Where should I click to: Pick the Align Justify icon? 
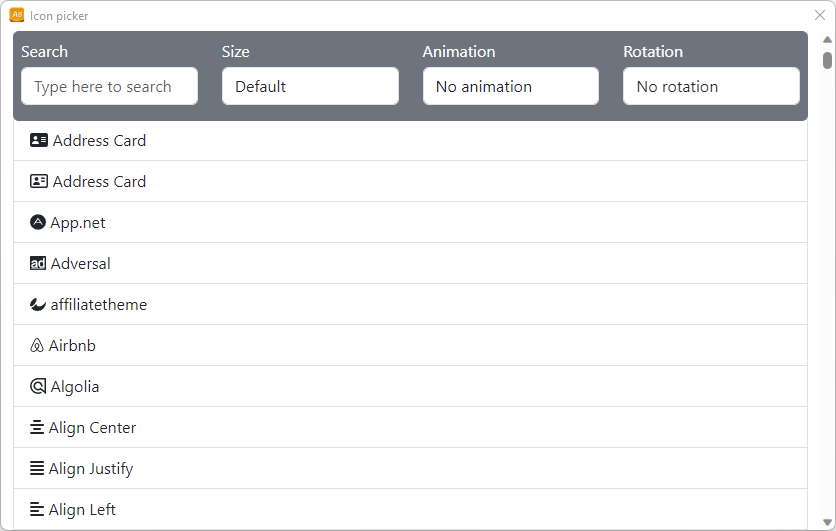[37, 469]
